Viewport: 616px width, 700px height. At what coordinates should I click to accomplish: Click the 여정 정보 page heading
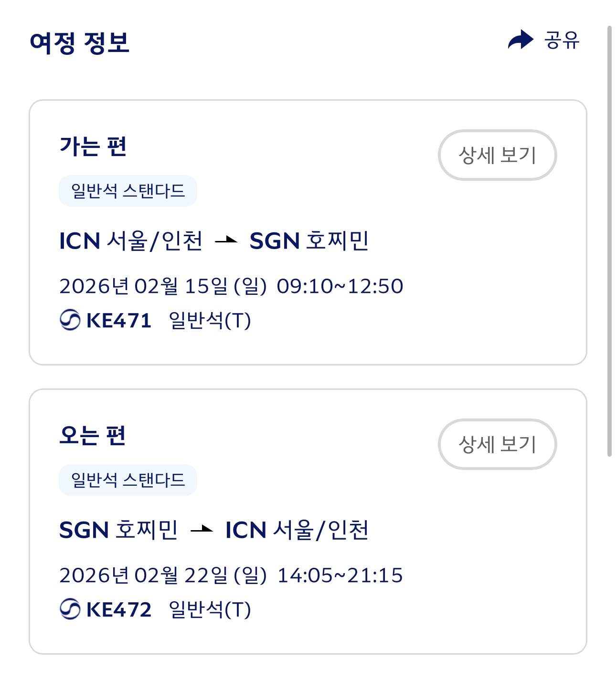coord(80,42)
